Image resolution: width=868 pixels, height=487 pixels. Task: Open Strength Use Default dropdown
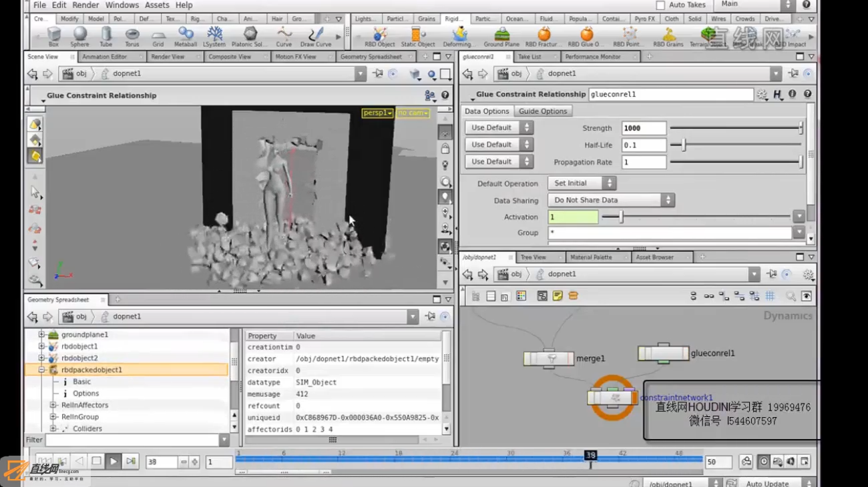click(499, 127)
